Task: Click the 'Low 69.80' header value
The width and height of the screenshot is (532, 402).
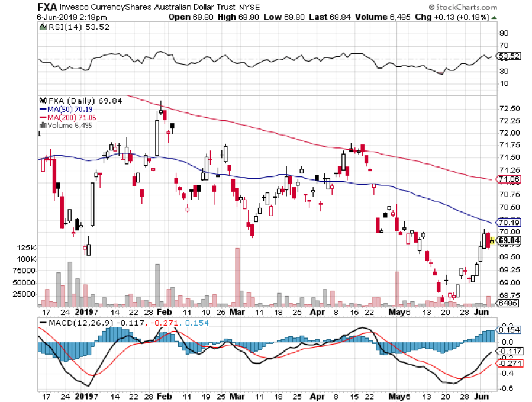Action: 284,17
